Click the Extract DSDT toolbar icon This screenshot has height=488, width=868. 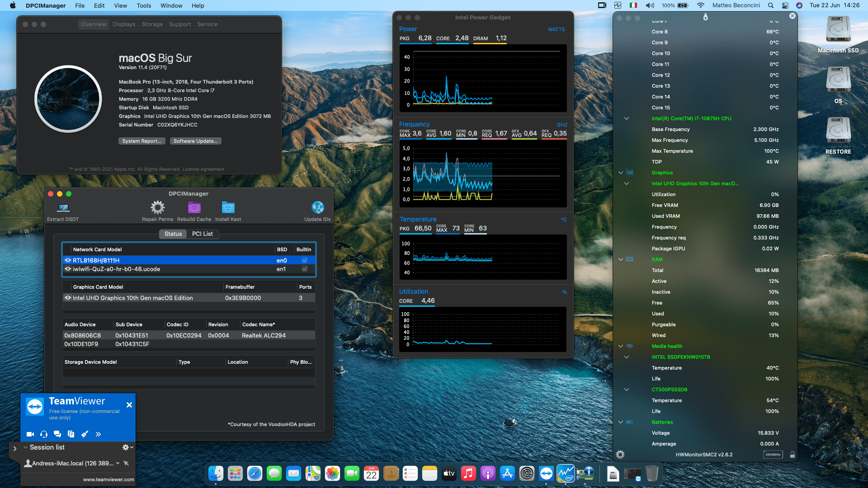coord(63,208)
